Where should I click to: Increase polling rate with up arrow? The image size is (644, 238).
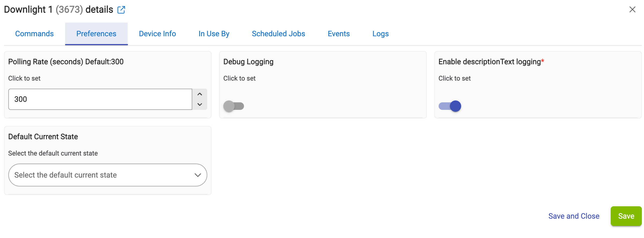click(200, 94)
